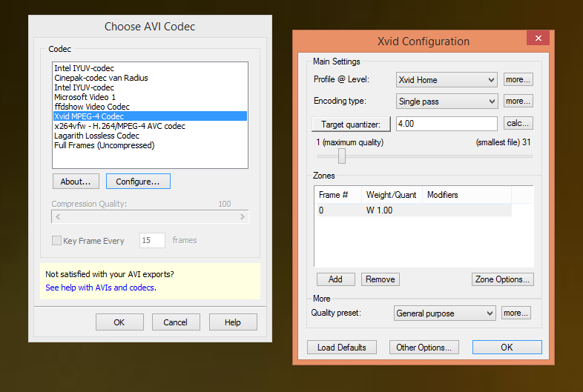Image resolution: width=583 pixels, height=392 pixels.
Task: Select Cinepak-codec van Radius
Action: coord(151,78)
